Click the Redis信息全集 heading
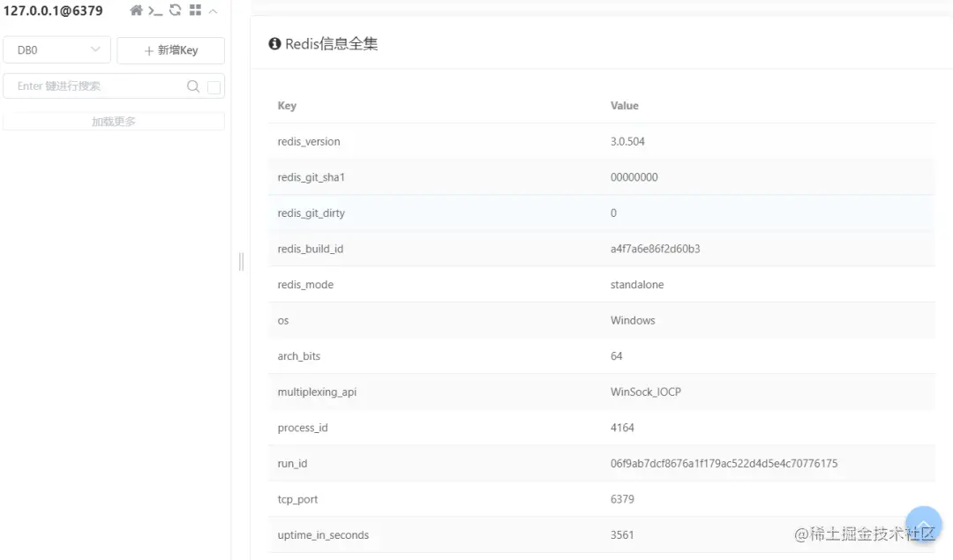The width and height of the screenshot is (953, 560). pyautogui.click(x=332, y=44)
